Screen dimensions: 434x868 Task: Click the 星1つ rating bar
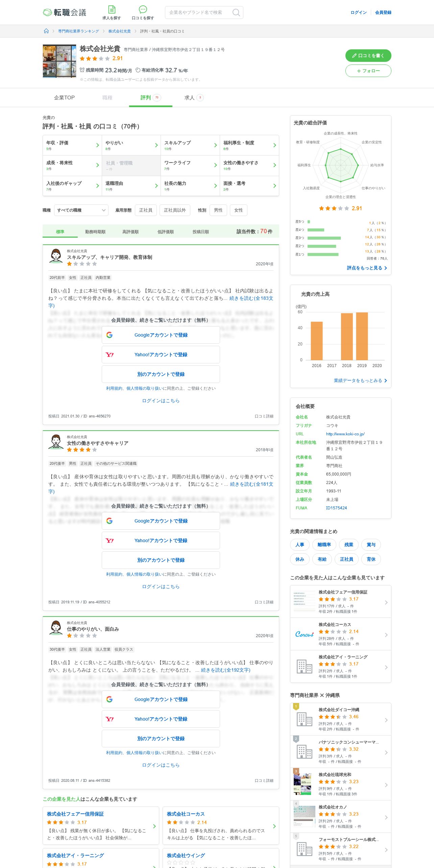click(x=323, y=254)
